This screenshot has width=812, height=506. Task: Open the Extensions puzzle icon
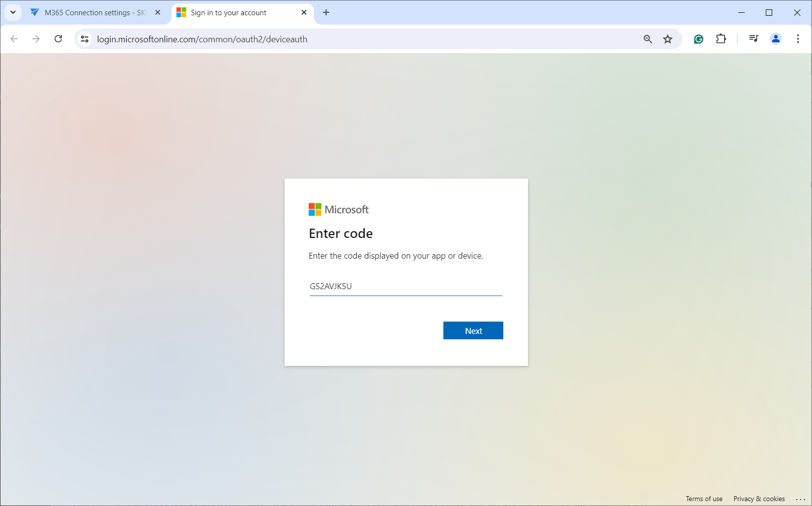coord(721,39)
